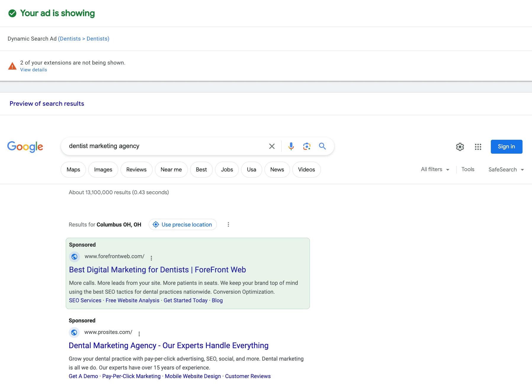This screenshot has height=392, width=532.
Task: Click the precise location target icon
Action: (156, 225)
